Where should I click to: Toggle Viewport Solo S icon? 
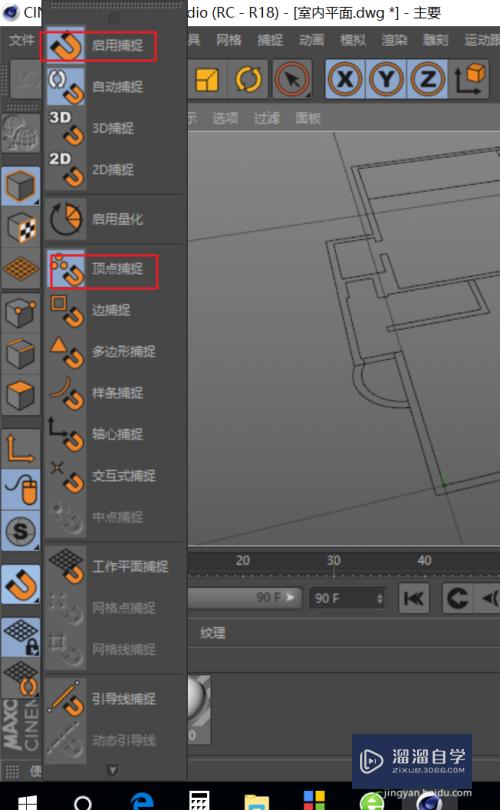[x=21, y=531]
